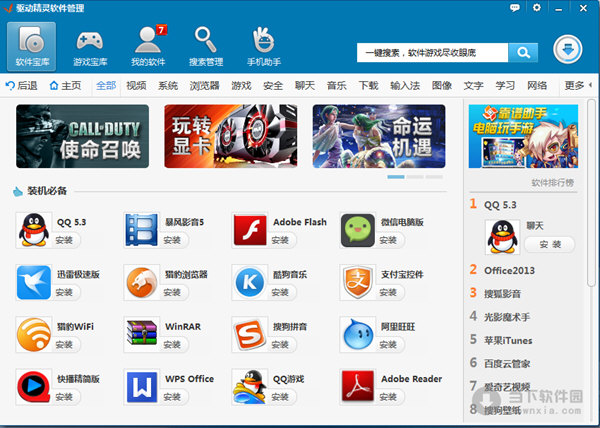
Task: Click the 阿里旺旺 blue drop icon
Action: click(x=358, y=335)
